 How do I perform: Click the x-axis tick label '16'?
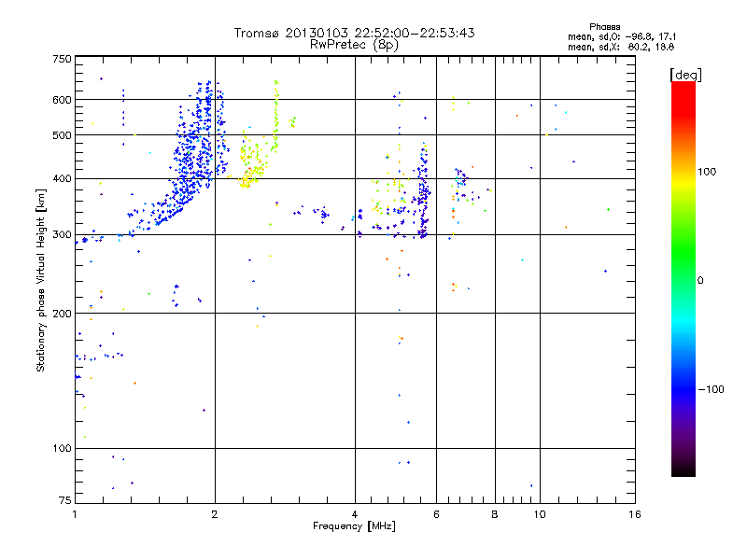click(x=635, y=514)
